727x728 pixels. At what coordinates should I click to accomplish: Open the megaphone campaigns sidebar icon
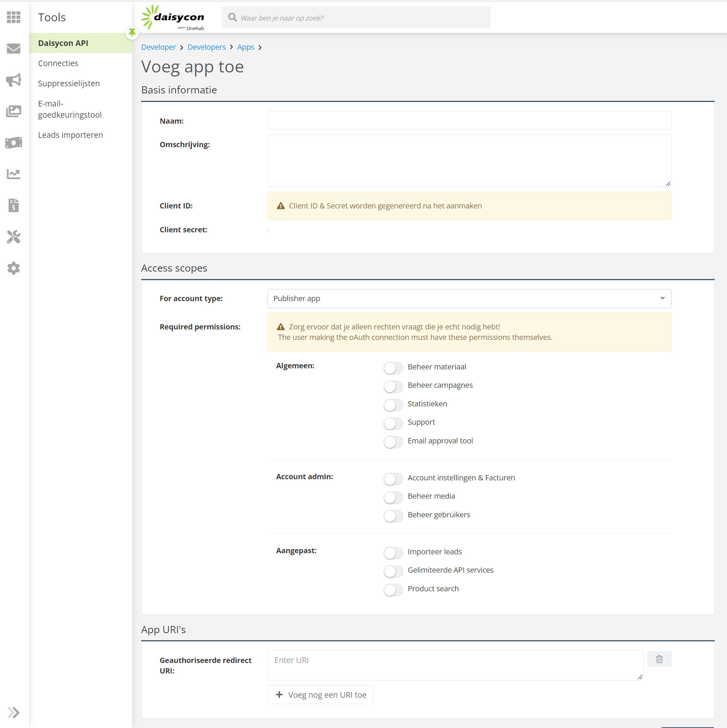tap(13, 80)
